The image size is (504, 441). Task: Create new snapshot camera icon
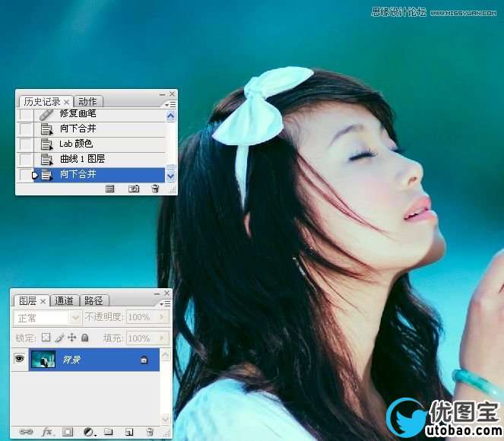[x=134, y=189]
